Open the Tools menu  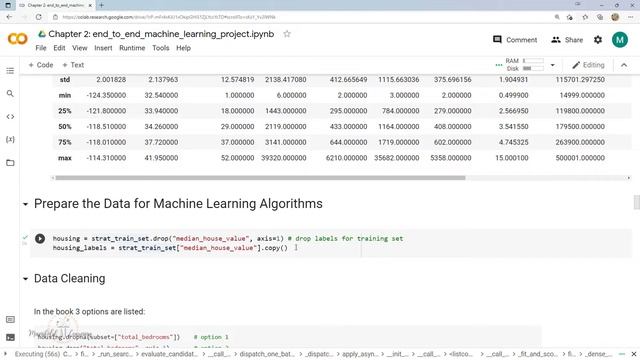click(161, 48)
